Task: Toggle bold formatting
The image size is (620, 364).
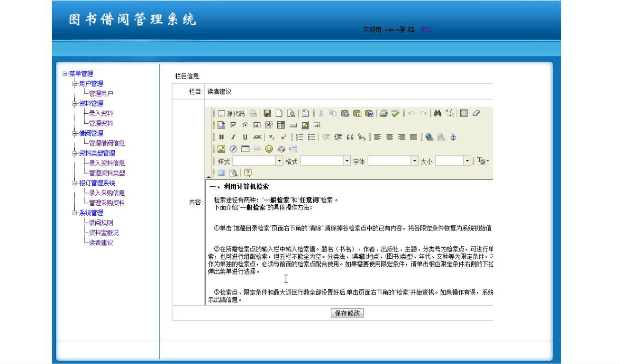Action: pyautogui.click(x=221, y=137)
